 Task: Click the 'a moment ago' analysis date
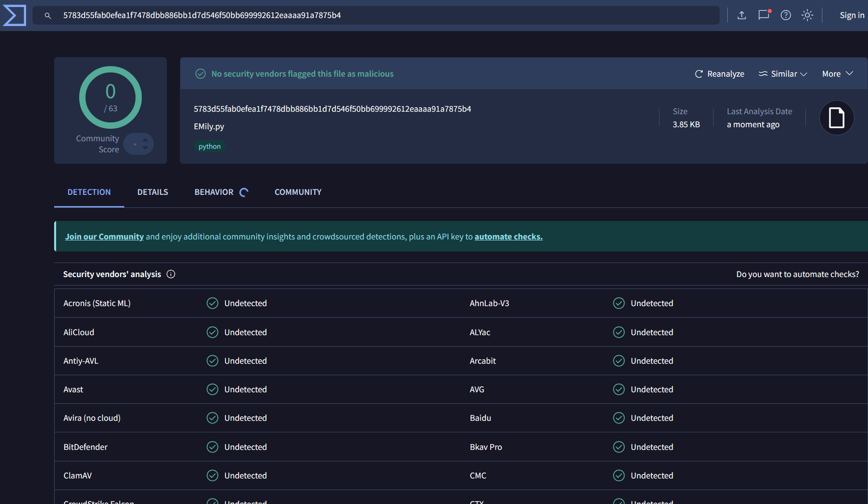click(753, 124)
